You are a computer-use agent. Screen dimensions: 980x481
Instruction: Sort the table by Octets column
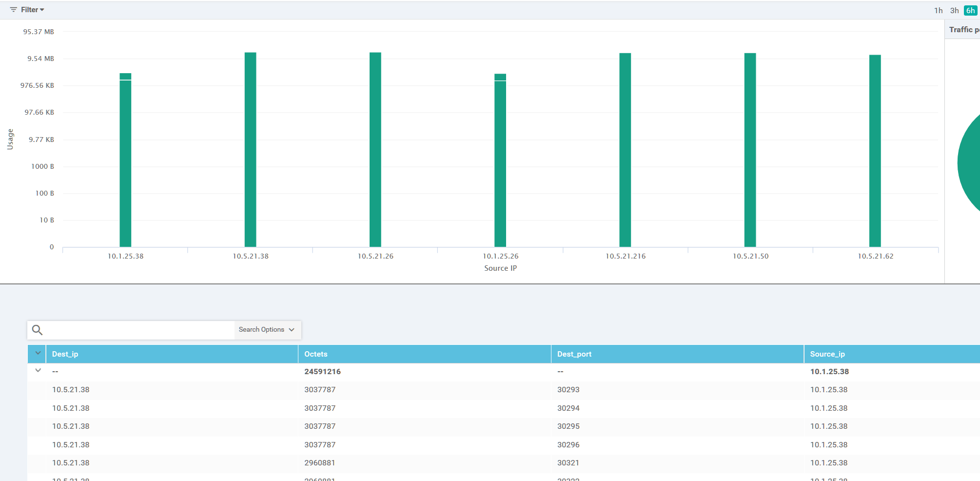pyautogui.click(x=315, y=354)
